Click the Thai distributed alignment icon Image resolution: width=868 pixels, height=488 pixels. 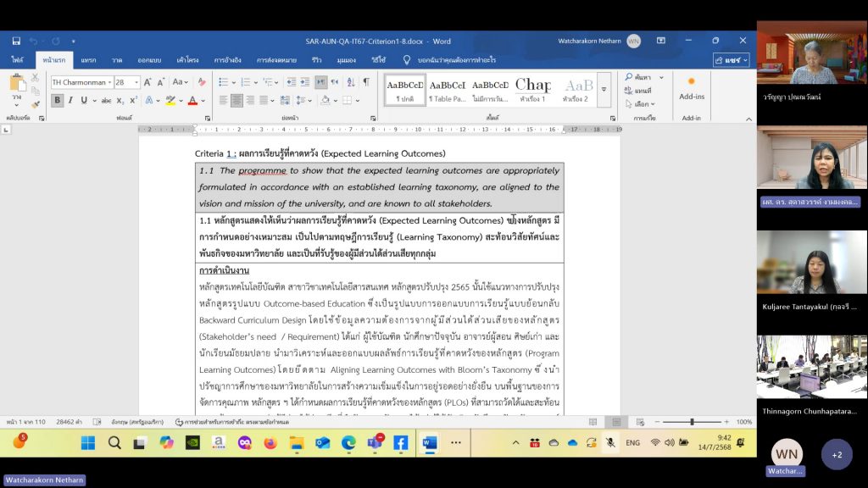click(285, 101)
